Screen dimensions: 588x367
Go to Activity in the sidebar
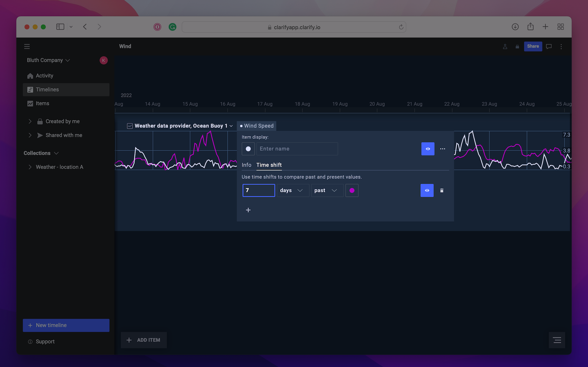(x=45, y=76)
